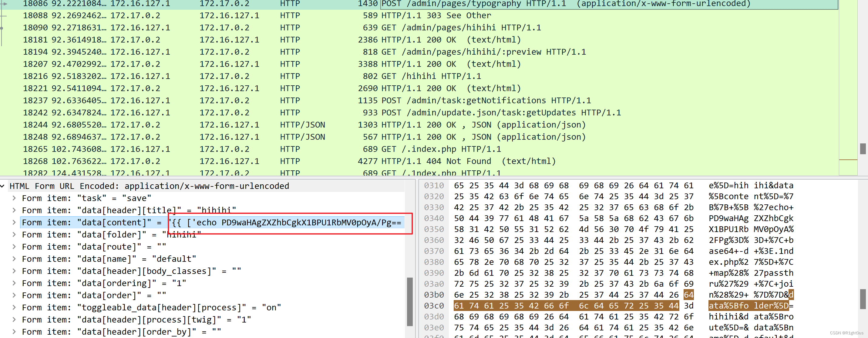Click the data[content] form item value

pos(285,223)
